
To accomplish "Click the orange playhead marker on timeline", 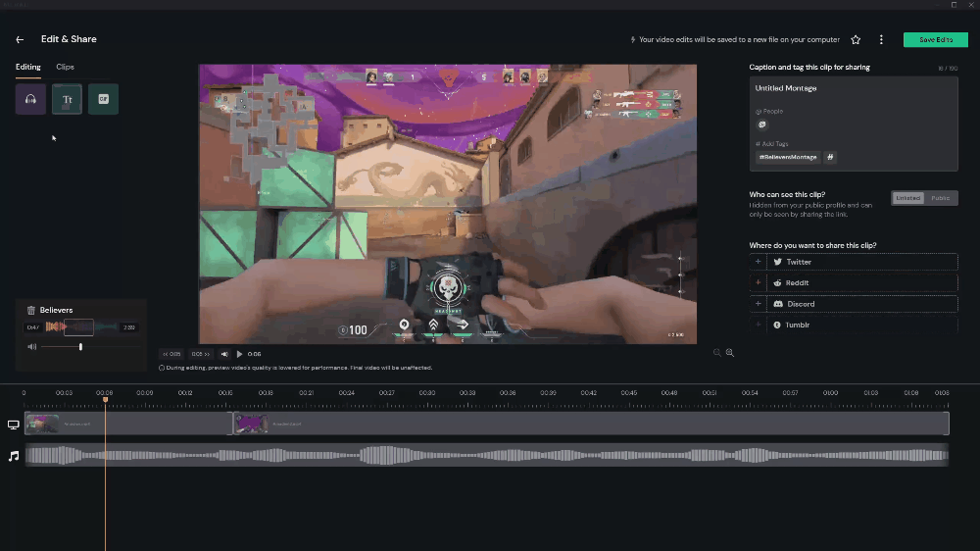I will coord(105,399).
